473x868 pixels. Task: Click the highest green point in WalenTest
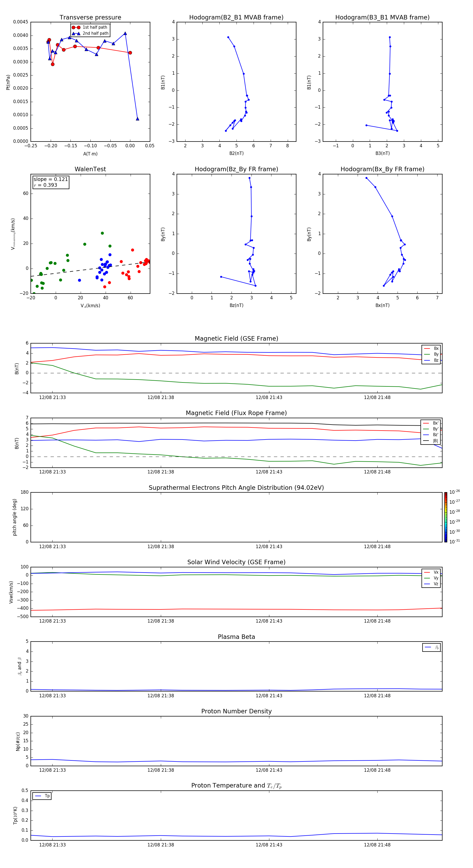(102, 233)
